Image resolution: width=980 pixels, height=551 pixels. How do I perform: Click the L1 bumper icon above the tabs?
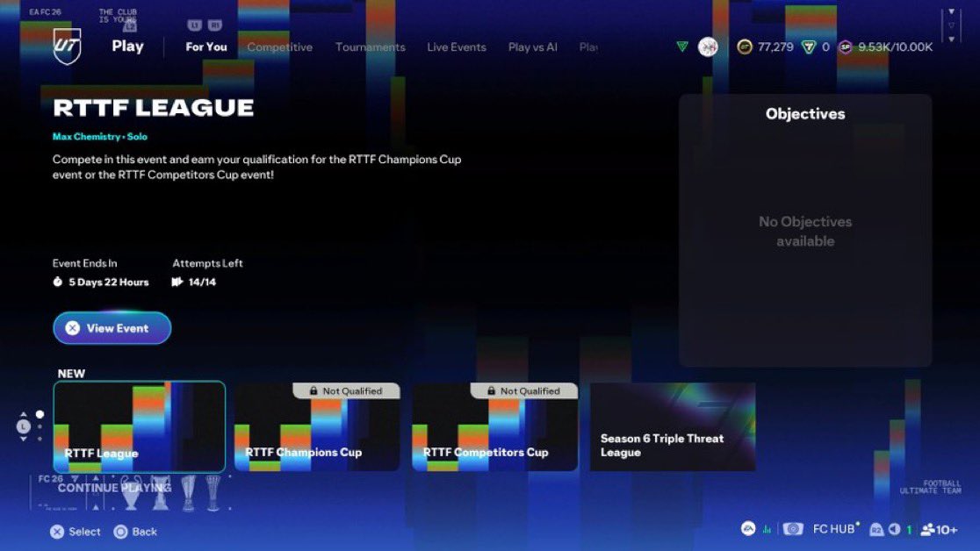pyautogui.click(x=194, y=25)
